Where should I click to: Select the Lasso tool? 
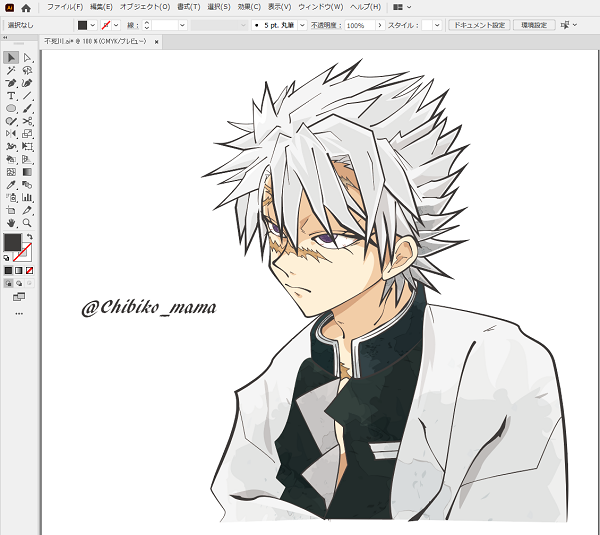[x=27, y=70]
